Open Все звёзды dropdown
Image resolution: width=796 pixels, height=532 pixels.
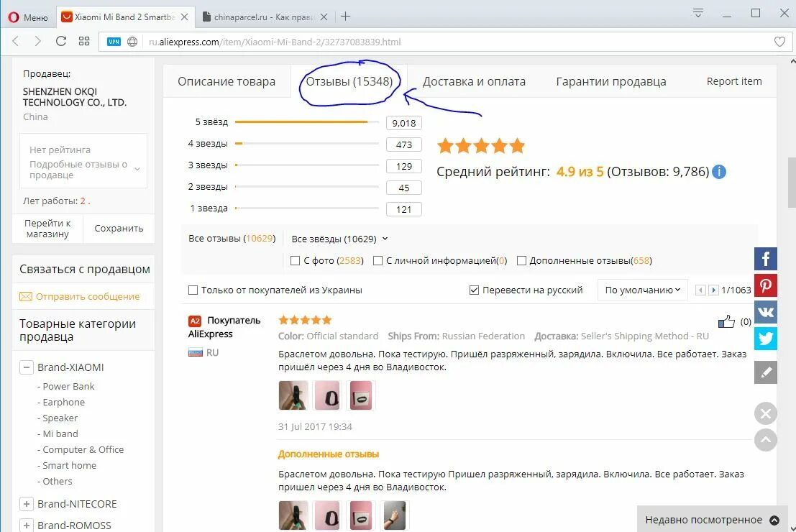(x=339, y=239)
